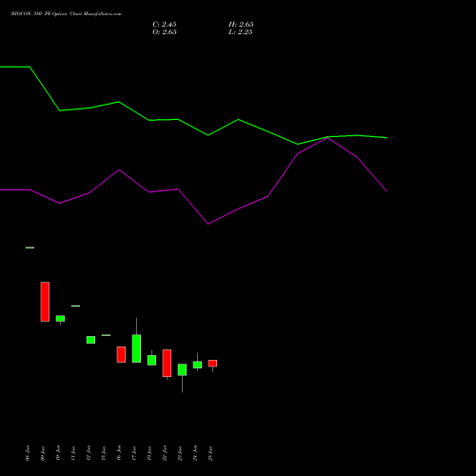Click the "08 Jan" date label
This screenshot has height=476, width=476.
(x=28, y=453)
